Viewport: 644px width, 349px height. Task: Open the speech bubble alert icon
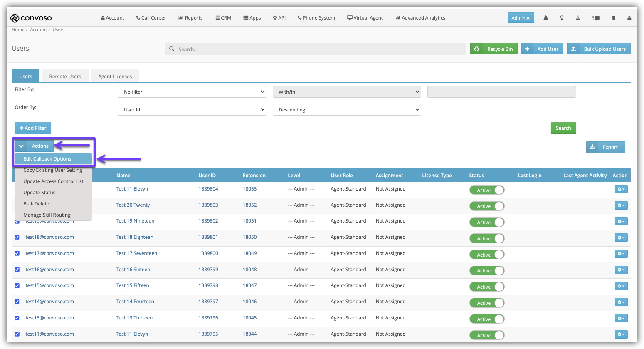coord(596,18)
